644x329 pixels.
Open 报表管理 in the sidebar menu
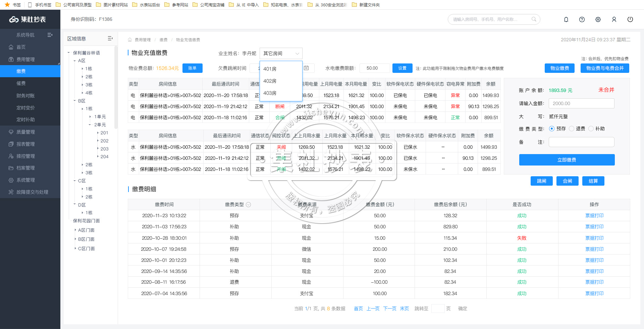pos(25,144)
